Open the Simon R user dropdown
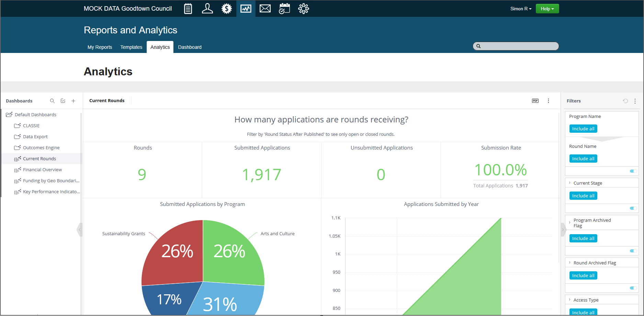 (521, 9)
